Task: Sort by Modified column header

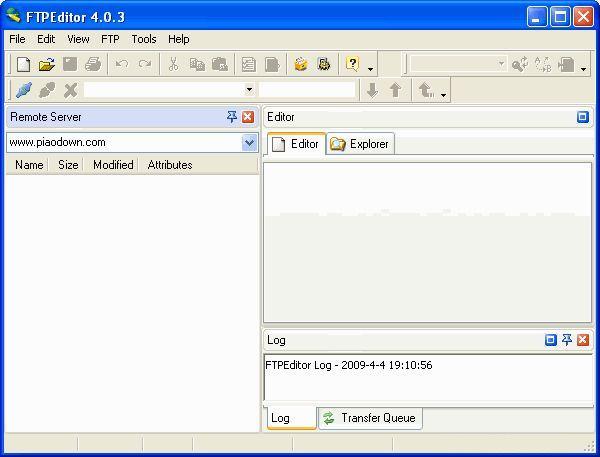Action: (113, 165)
